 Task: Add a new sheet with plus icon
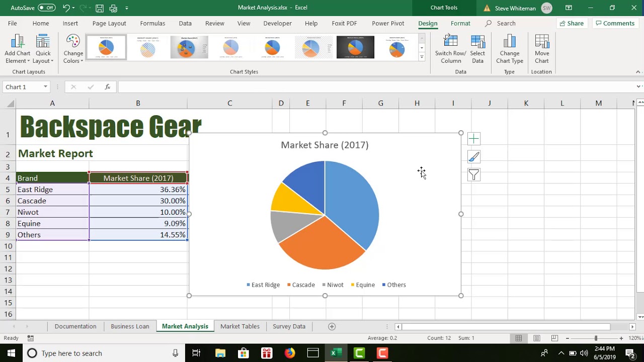[x=332, y=326]
